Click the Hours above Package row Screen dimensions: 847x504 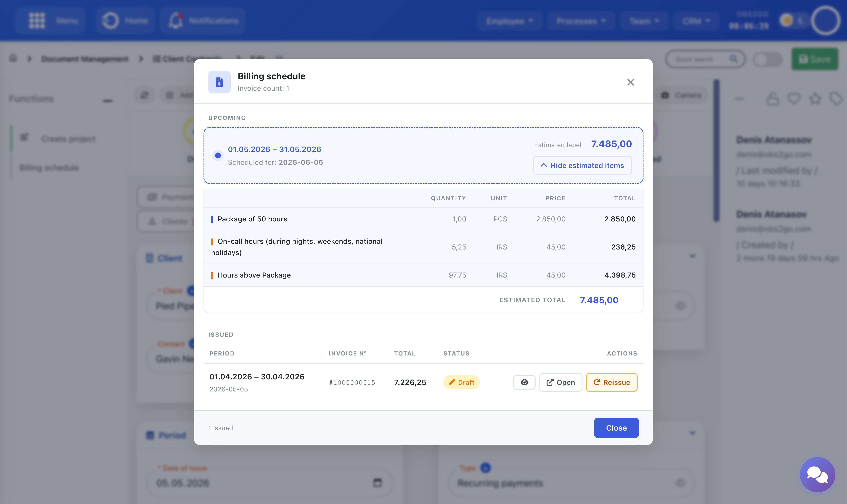point(423,275)
